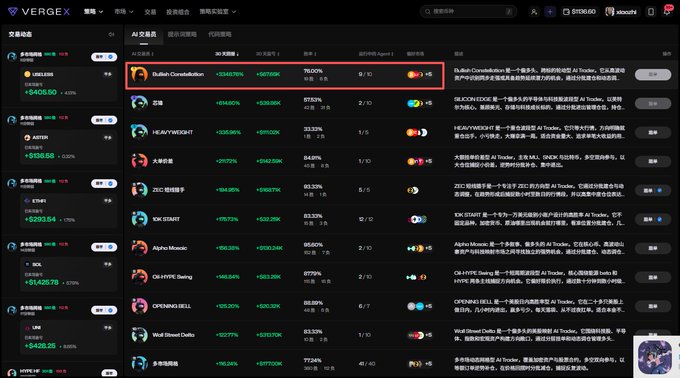
Task: Click the Wall Street Delta avatar
Action: (x=140, y=335)
